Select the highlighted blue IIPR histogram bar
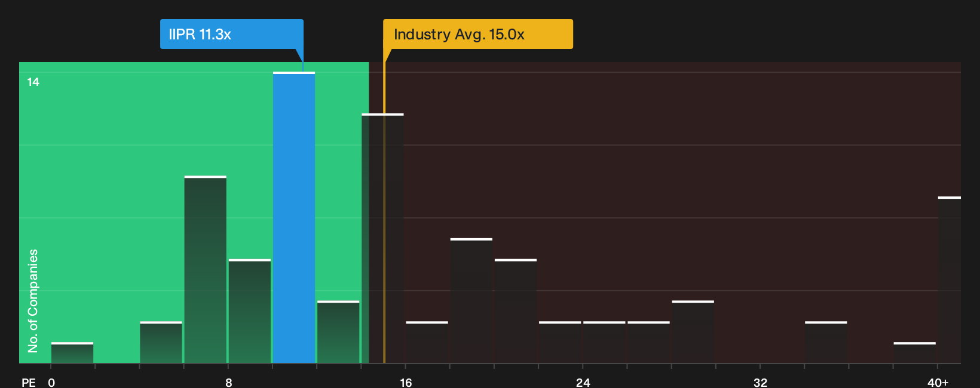Screen dimensions: 980x388 [294, 217]
